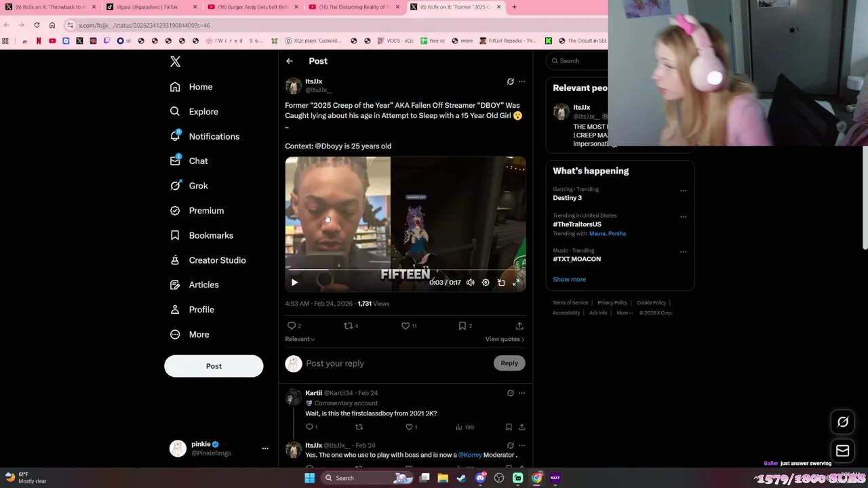Open Notifications in X sidebar

click(205, 136)
